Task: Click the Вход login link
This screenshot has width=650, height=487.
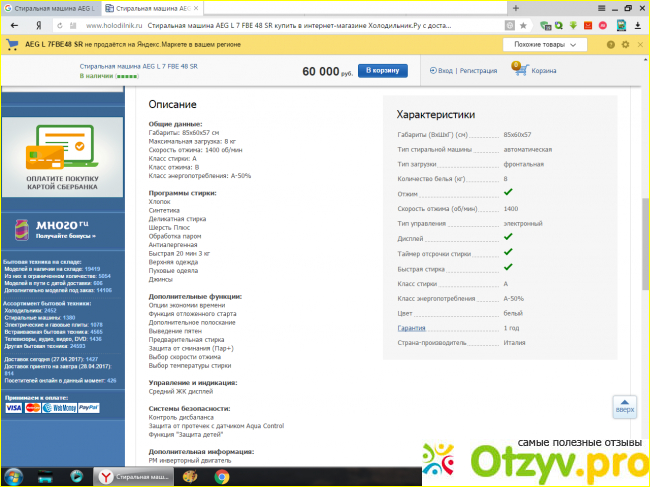Action: (x=445, y=71)
